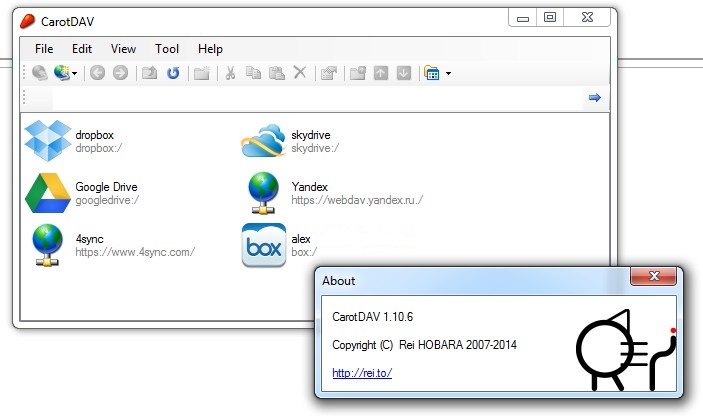Open the File menu
This screenshot has width=703, height=416.
[44, 49]
